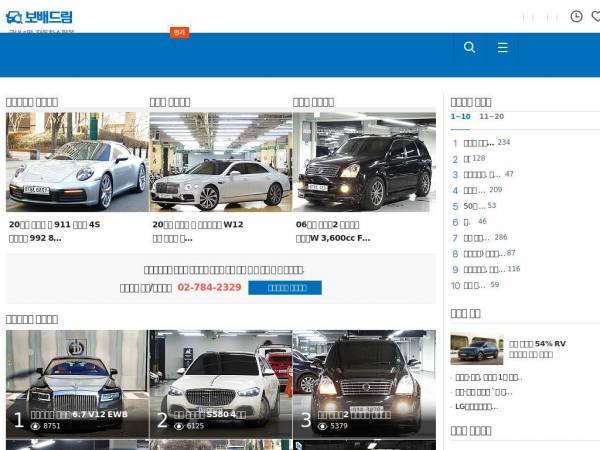600x450 pixels.
Task: Click the eye view count 8751
Action: [46, 426]
